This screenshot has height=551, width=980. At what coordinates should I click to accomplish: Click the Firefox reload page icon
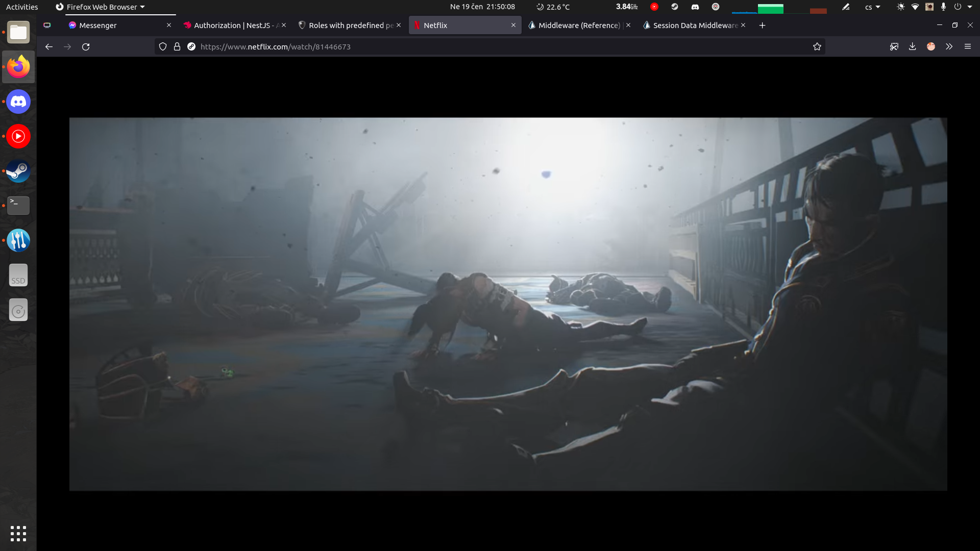[86, 46]
